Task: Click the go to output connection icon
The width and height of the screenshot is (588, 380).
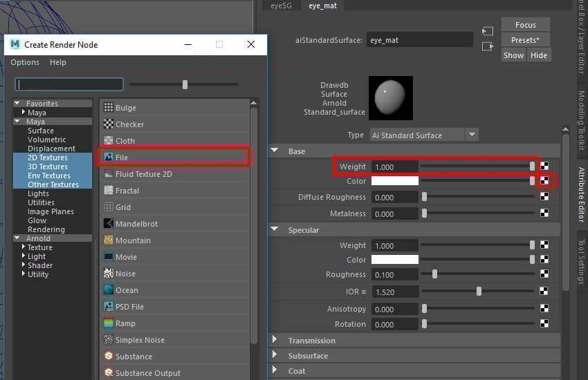Action: point(488,46)
